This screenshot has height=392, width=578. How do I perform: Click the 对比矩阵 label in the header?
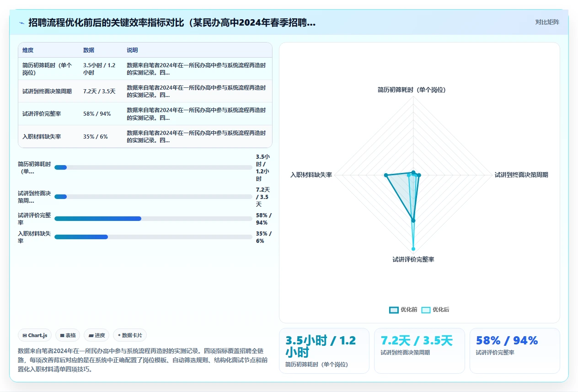(x=547, y=22)
